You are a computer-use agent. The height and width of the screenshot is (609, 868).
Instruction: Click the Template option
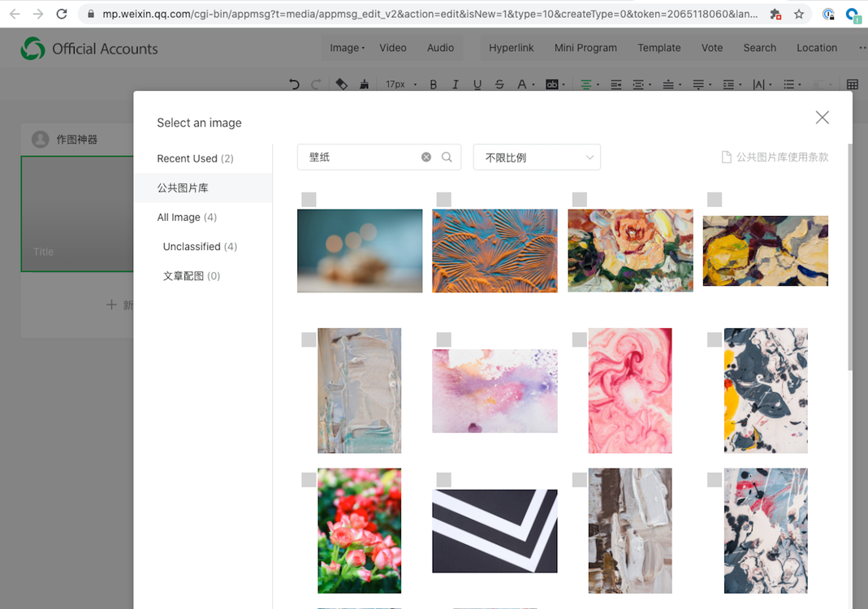pyautogui.click(x=659, y=48)
